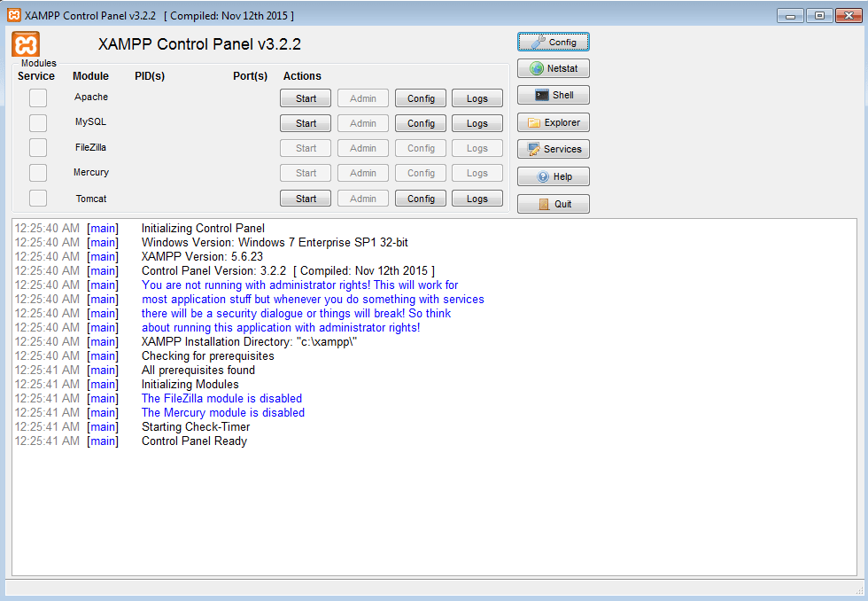Open Config for the MySQL module
This screenshot has width=868, height=601.
click(x=420, y=122)
